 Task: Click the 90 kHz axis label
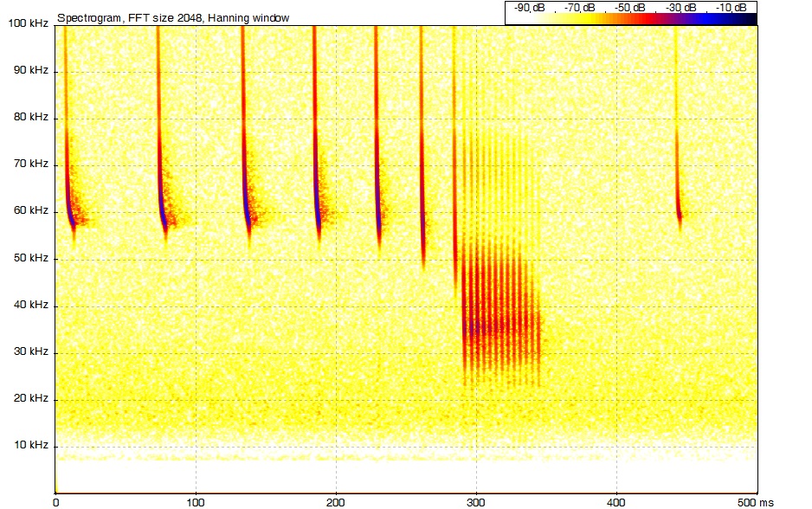pos(31,70)
